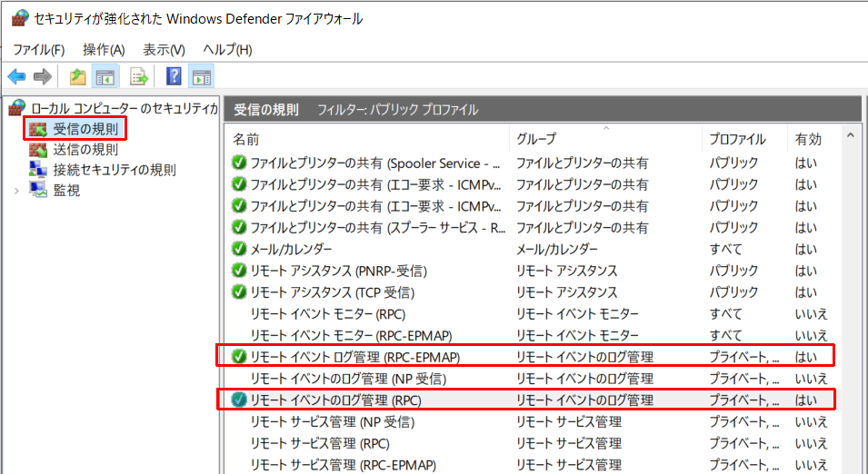
Task: Click the Up one level folder icon
Action: (78, 77)
